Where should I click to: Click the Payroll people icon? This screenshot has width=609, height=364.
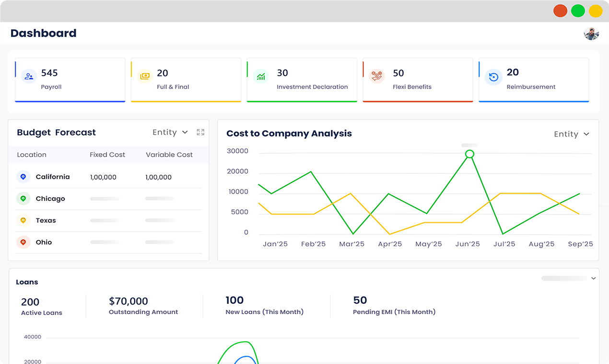29,76
